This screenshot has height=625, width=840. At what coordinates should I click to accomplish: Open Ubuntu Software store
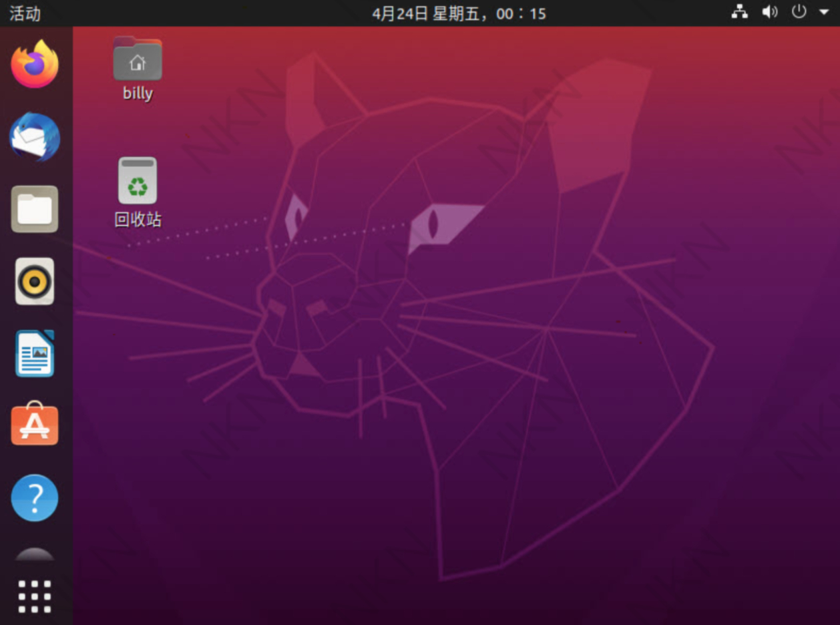tap(35, 425)
